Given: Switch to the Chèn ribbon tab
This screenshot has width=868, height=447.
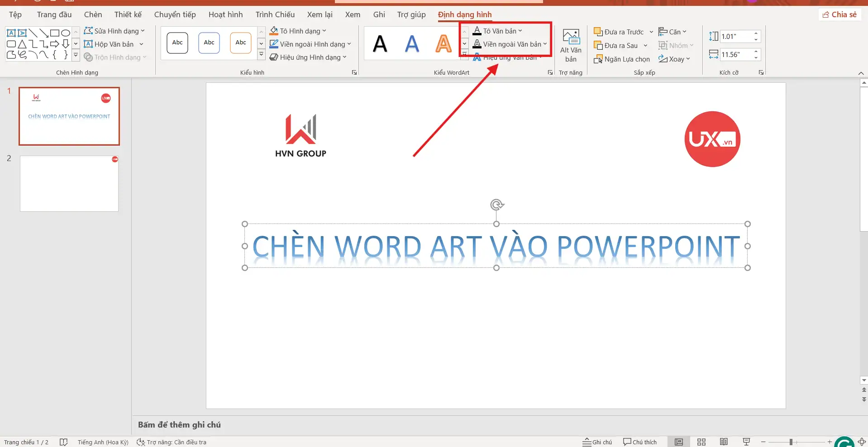Looking at the screenshot, I should (x=93, y=14).
